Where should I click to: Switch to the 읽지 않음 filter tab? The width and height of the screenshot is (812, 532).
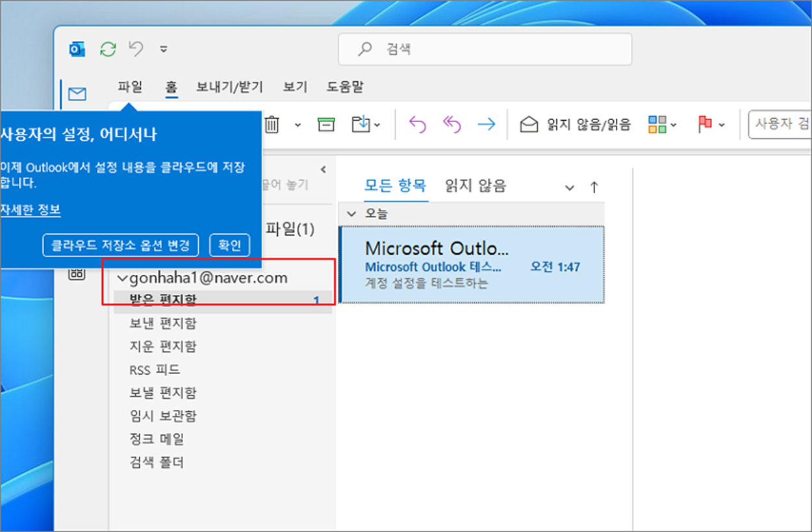[476, 186]
